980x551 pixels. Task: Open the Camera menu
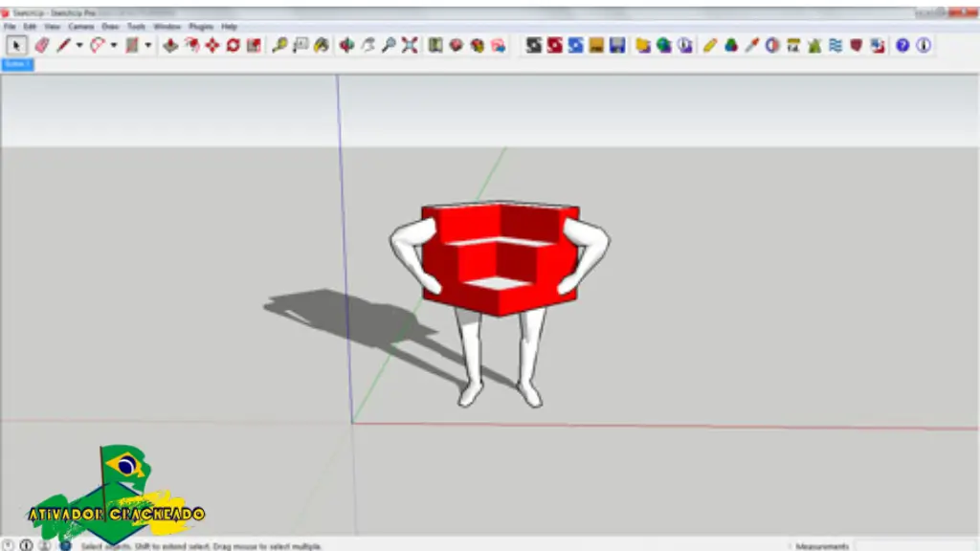click(x=80, y=26)
